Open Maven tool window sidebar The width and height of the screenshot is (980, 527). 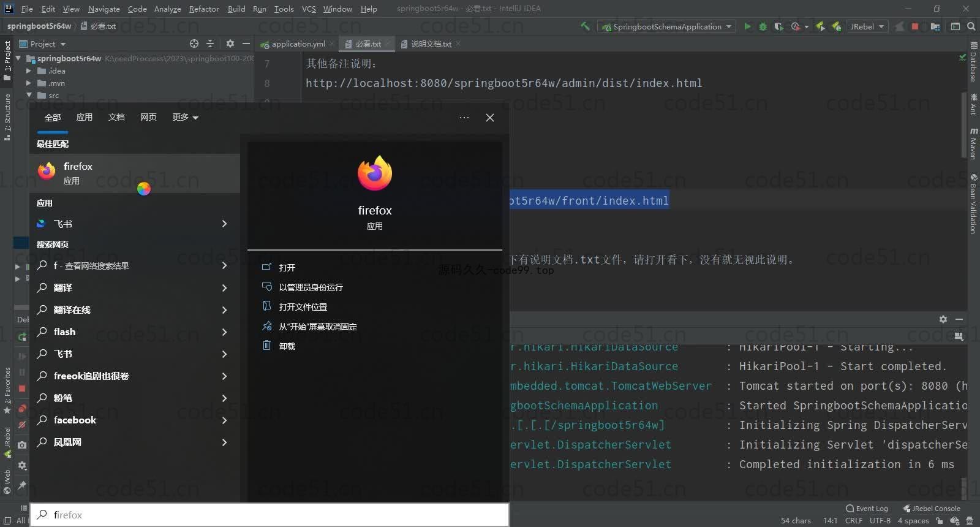click(973, 143)
